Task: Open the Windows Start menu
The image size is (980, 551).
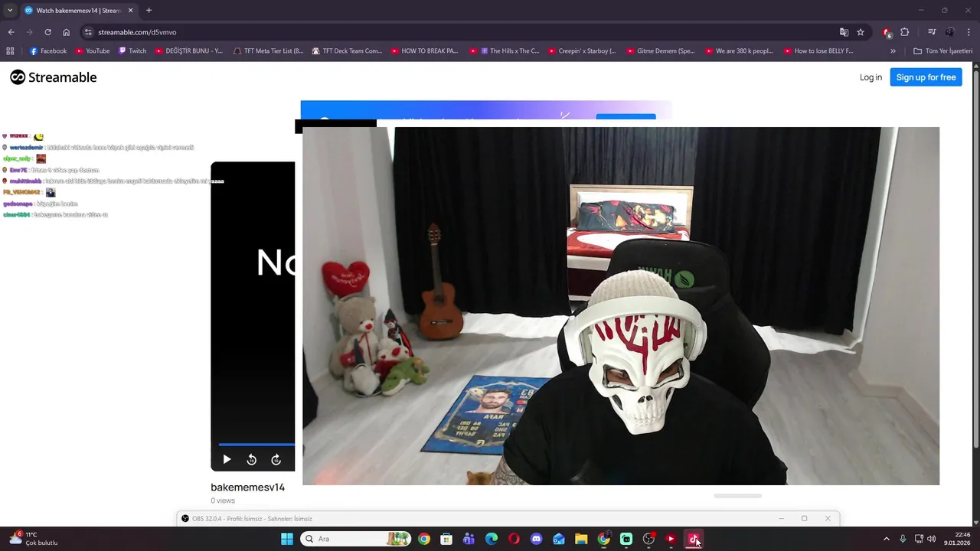Action: (x=287, y=539)
